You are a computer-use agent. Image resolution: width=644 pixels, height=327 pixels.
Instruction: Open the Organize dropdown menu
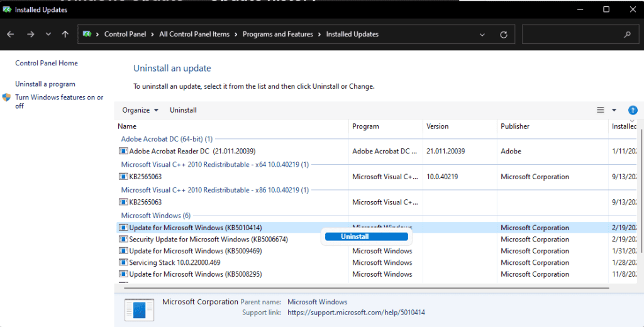[140, 110]
